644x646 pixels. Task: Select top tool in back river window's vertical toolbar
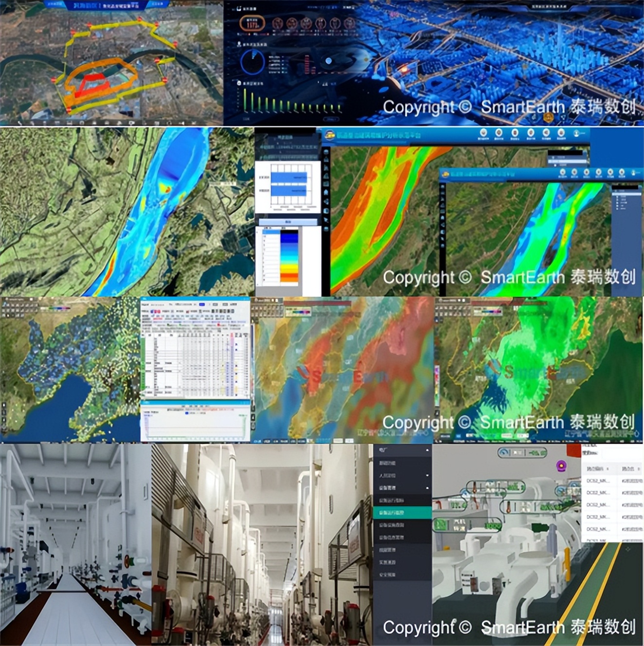coord(326,152)
